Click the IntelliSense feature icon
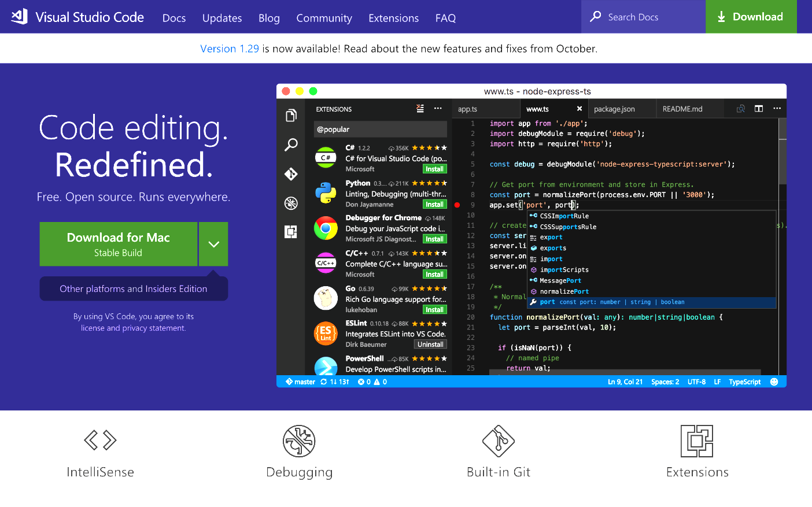 [x=100, y=441]
